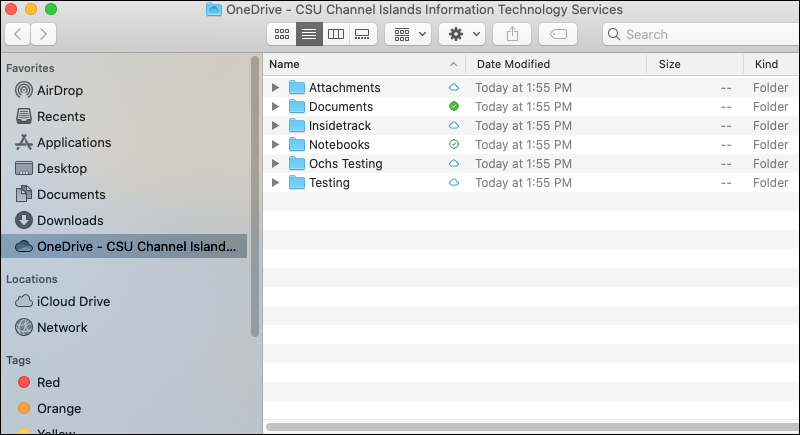Expand the Attachments folder triangle
800x435 pixels.
276,88
